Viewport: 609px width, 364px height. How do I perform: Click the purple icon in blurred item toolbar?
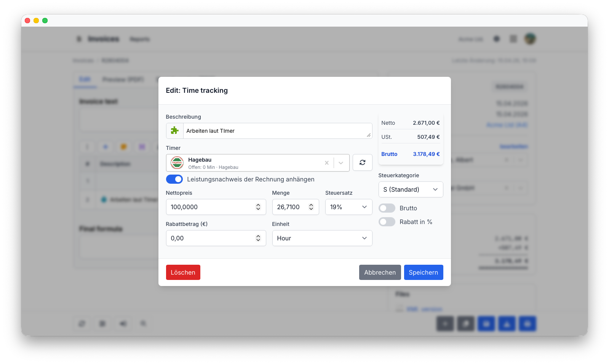pos(142,147)
